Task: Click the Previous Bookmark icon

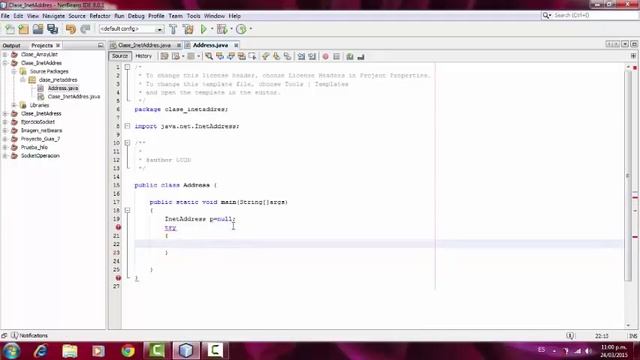Action: pyautogui.click(x=266, y=56)
